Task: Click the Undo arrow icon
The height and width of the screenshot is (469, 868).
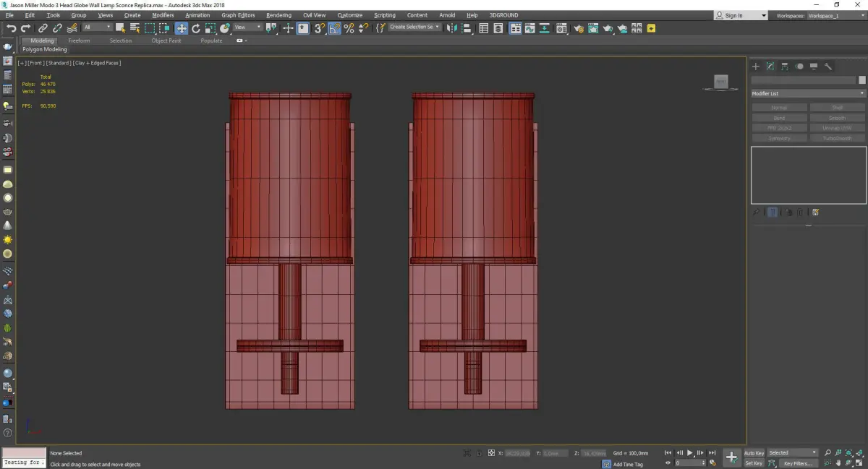Action: tap(11, 28)
